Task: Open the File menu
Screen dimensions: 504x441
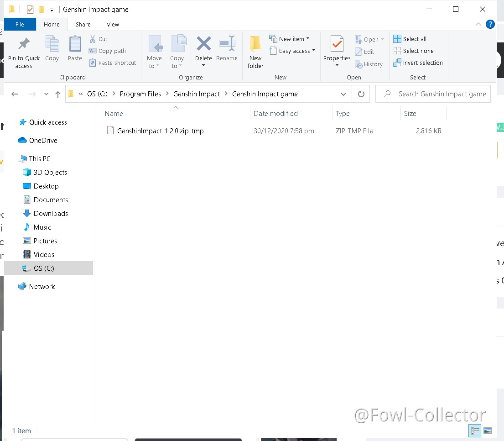Action: [20, 24]
